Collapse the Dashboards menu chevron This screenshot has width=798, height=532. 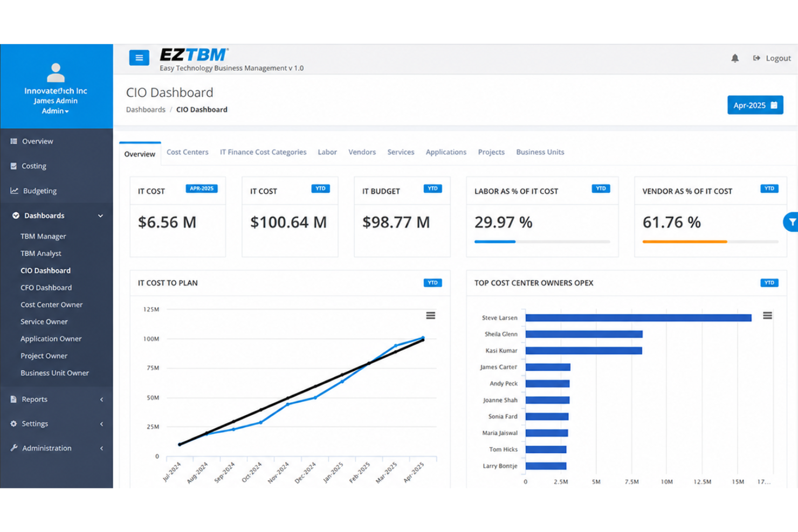click(x=100, y=216)
